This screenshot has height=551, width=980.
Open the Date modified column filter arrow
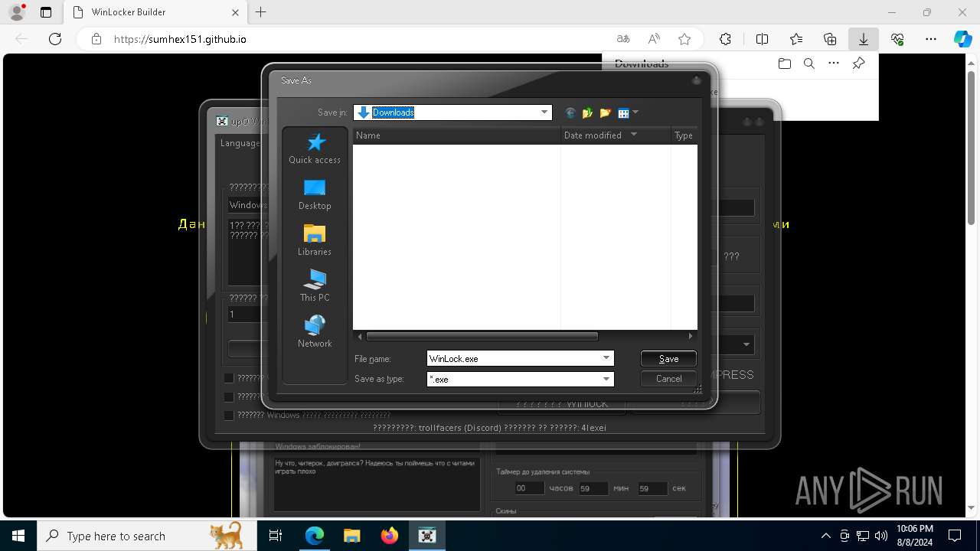point(634,135)
